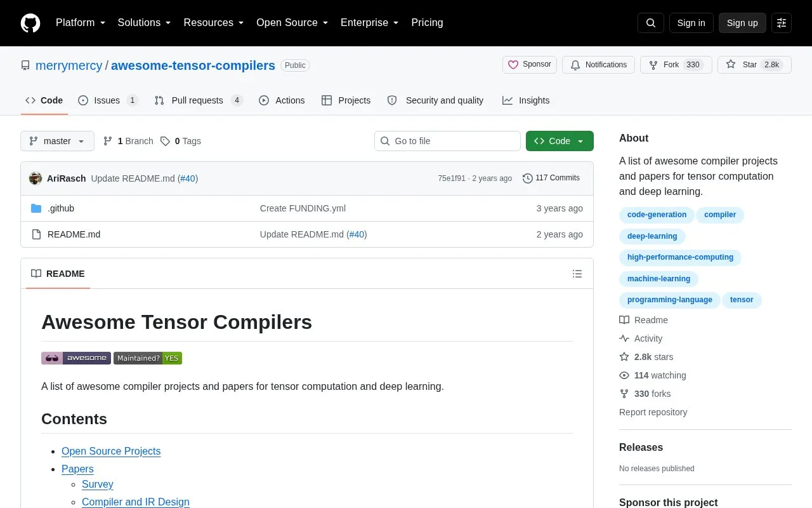Click the Report repository link

point(653,412)
